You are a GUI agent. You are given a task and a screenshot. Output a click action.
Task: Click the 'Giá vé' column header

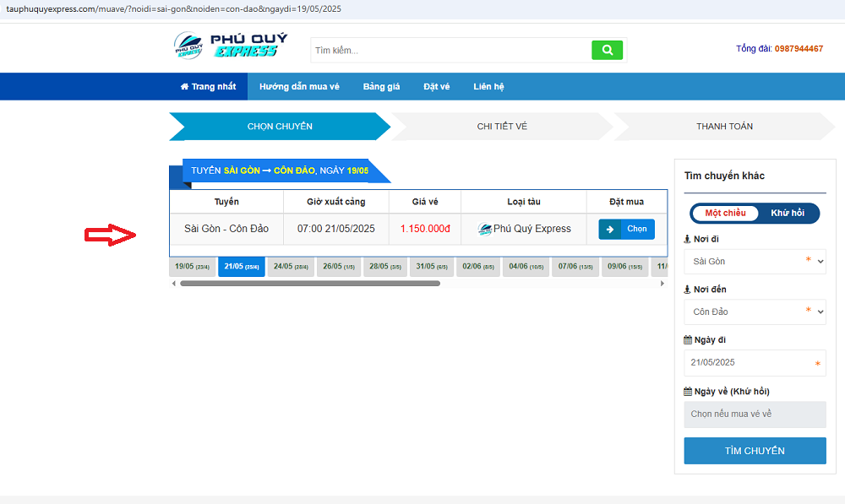point(425,202)
